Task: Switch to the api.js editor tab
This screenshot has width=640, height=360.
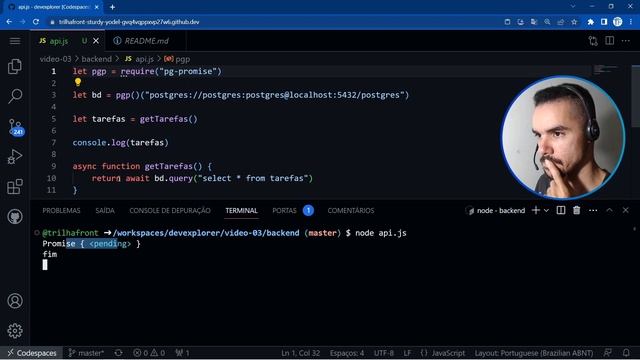Action: click(x=59, y=41)
